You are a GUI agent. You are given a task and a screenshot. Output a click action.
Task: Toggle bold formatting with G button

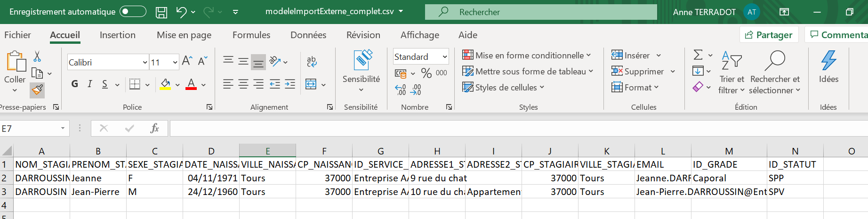[74, 84]
